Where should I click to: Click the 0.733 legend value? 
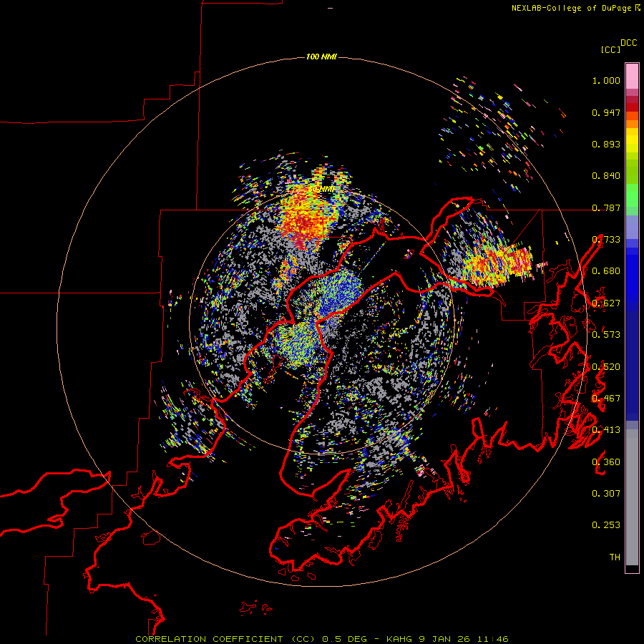point(606,240)
